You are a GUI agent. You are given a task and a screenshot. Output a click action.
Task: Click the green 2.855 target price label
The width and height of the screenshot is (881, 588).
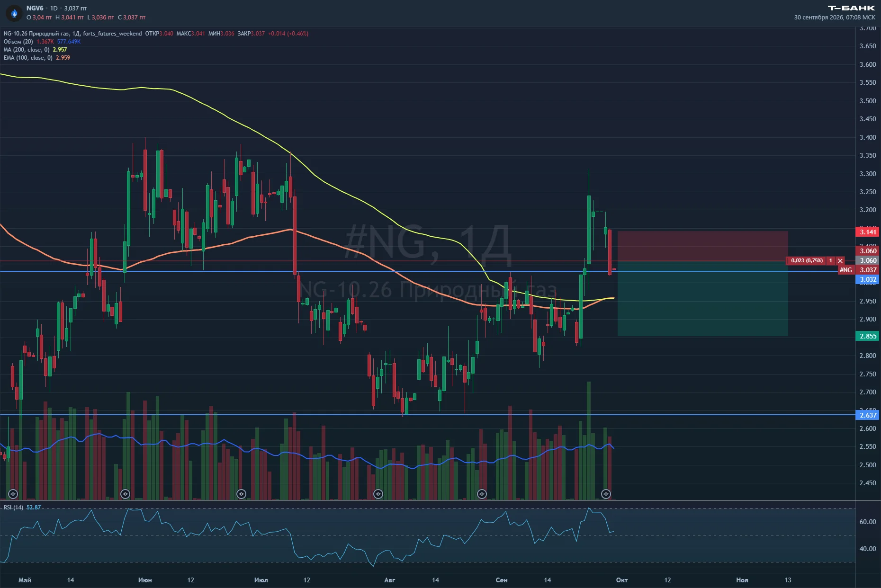[868, 336]
